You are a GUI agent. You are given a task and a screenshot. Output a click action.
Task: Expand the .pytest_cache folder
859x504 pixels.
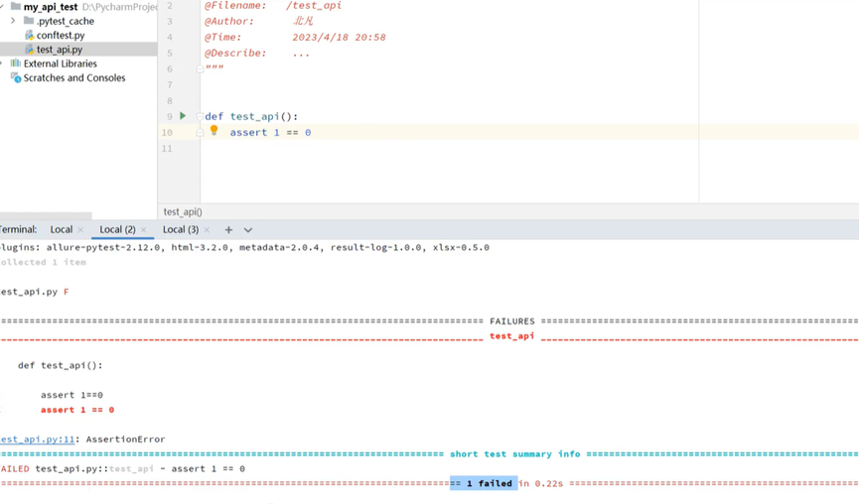coord(13,21)
